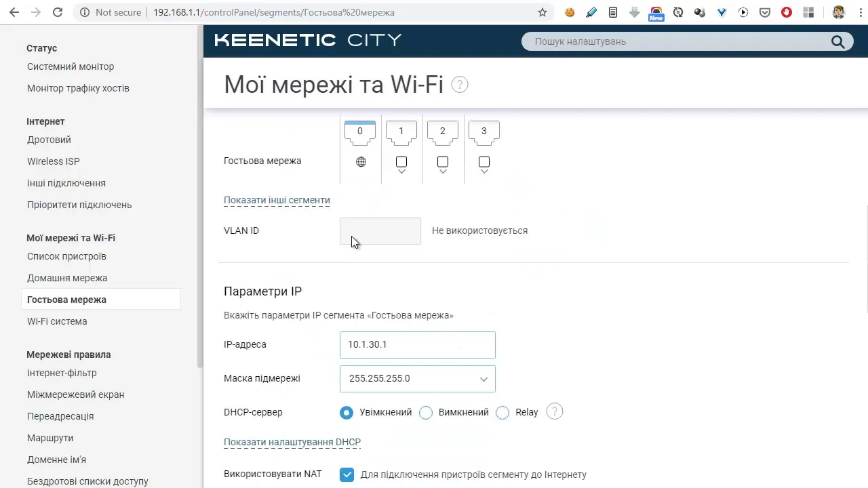Open the Chrome profile avatar
Screen dimensions: 868x488
pyautogui.click(x=839, y=12)
